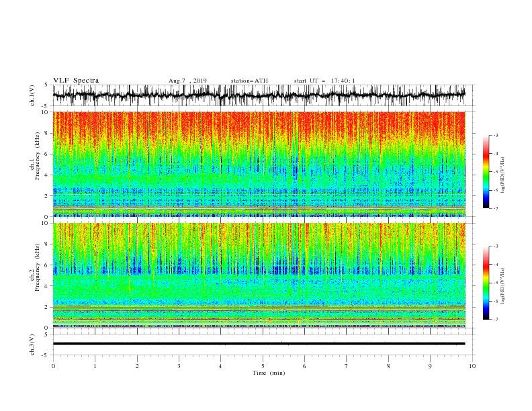Click inside the ch.2 spectrogram panel
The height and width of the screenshot is (411, 532).
[x=259, y=275]
